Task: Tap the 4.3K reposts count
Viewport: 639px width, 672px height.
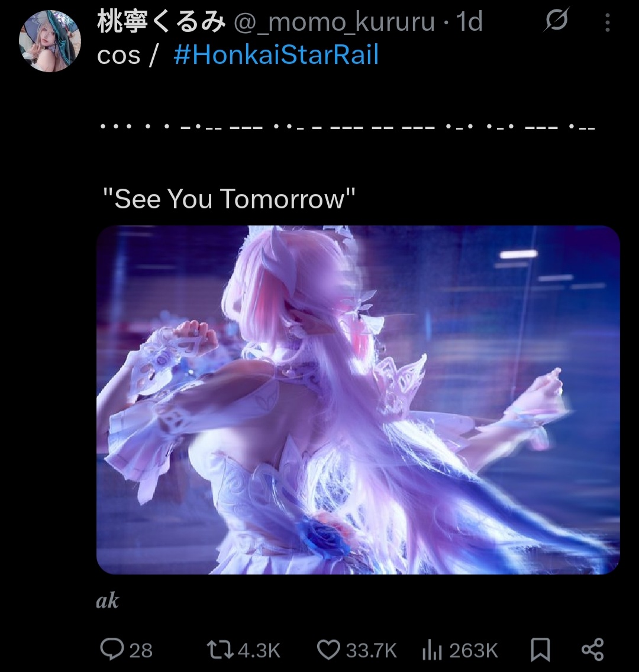Action: (259, 651)
